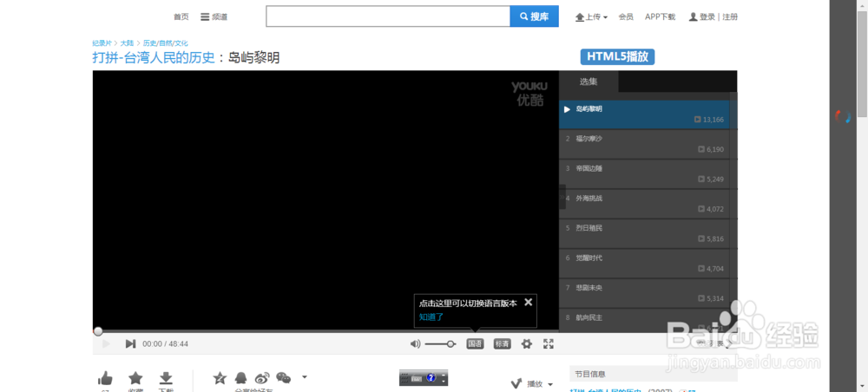Open the 会员 membership link
The image size is (868, 392).
(626, 17)
